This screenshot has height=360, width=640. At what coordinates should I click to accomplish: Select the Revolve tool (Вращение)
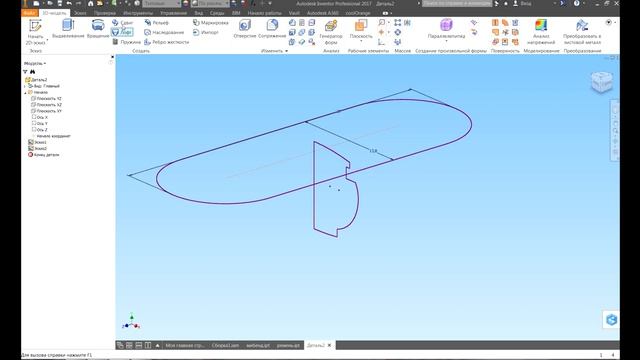point(98,29)
